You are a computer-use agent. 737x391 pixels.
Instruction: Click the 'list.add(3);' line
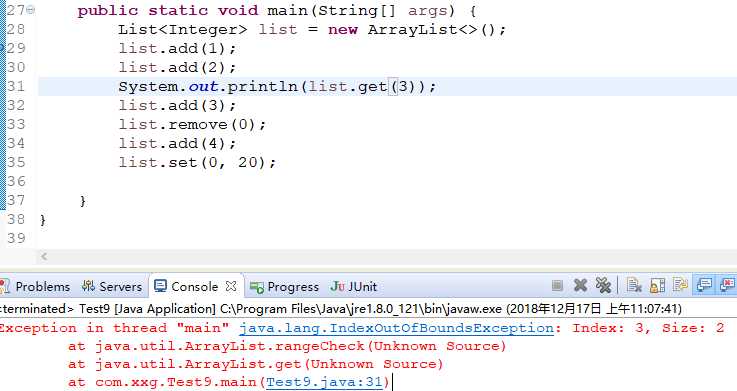177,105
